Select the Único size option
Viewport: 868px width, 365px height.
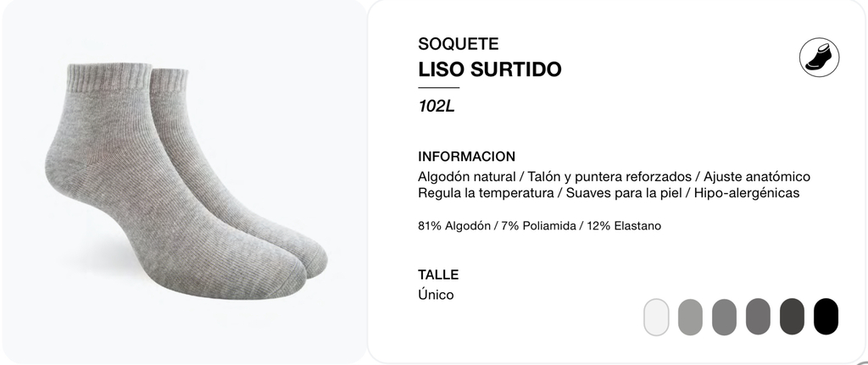436,295
